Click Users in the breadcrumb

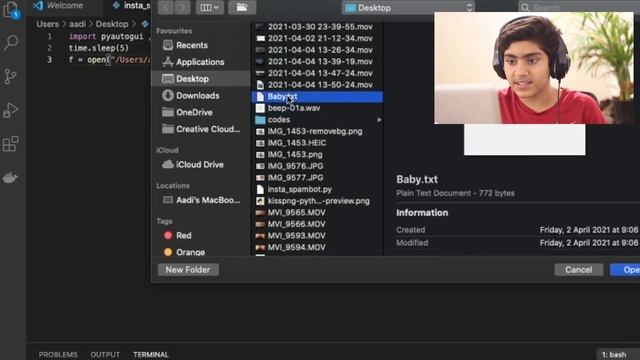coord(48,24)
